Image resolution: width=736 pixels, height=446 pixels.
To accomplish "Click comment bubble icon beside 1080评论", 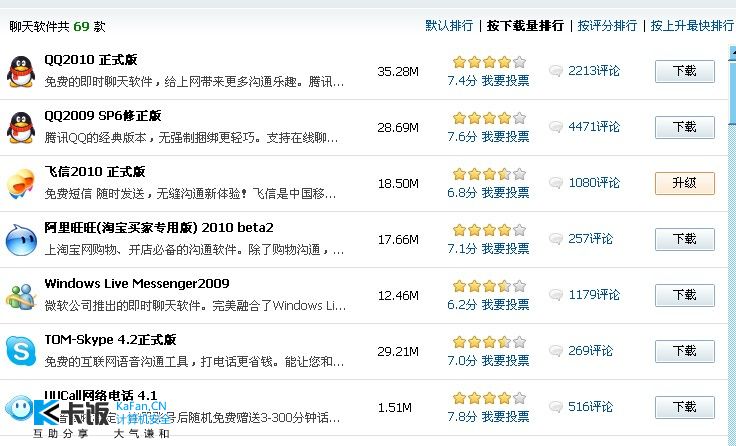I will tap(556, 183).
